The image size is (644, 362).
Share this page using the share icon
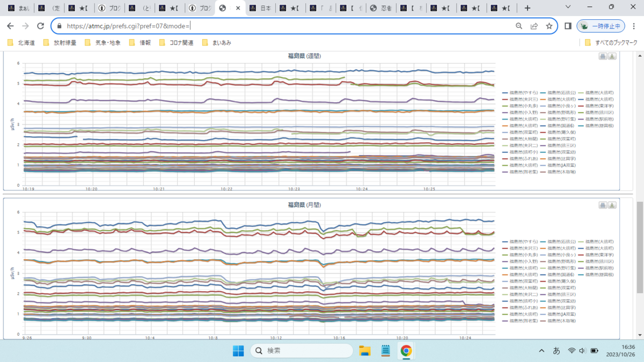[x=534, y=26]
